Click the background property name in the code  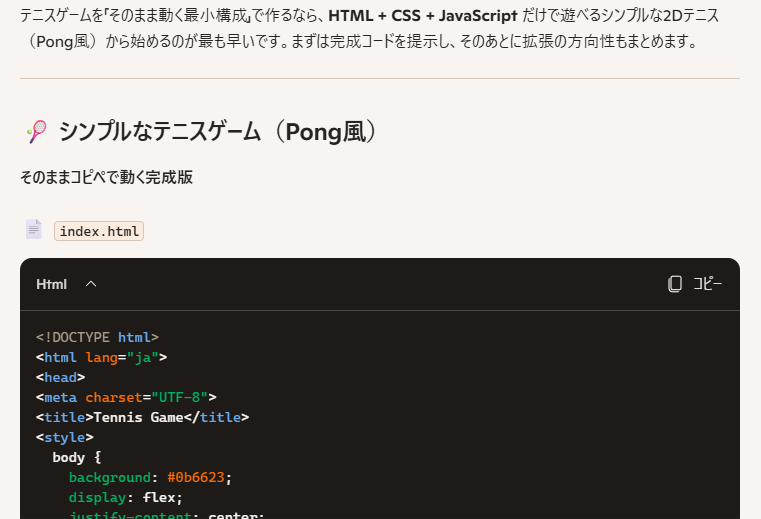point(109,477)
